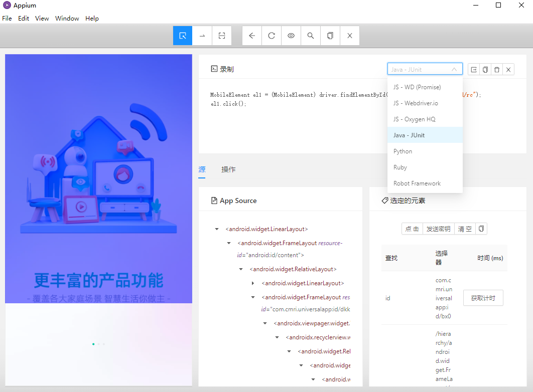Click the 清空 clear button

[465, 229]
